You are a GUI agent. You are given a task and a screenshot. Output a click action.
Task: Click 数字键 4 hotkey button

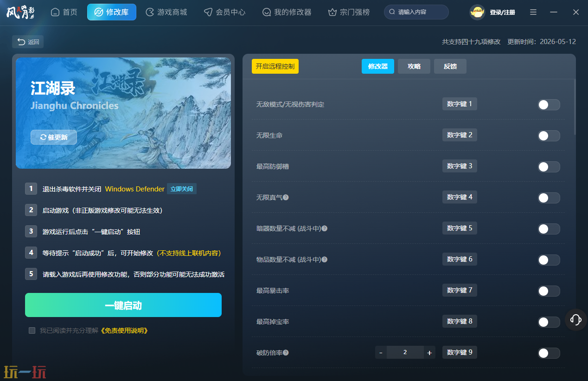460,197
